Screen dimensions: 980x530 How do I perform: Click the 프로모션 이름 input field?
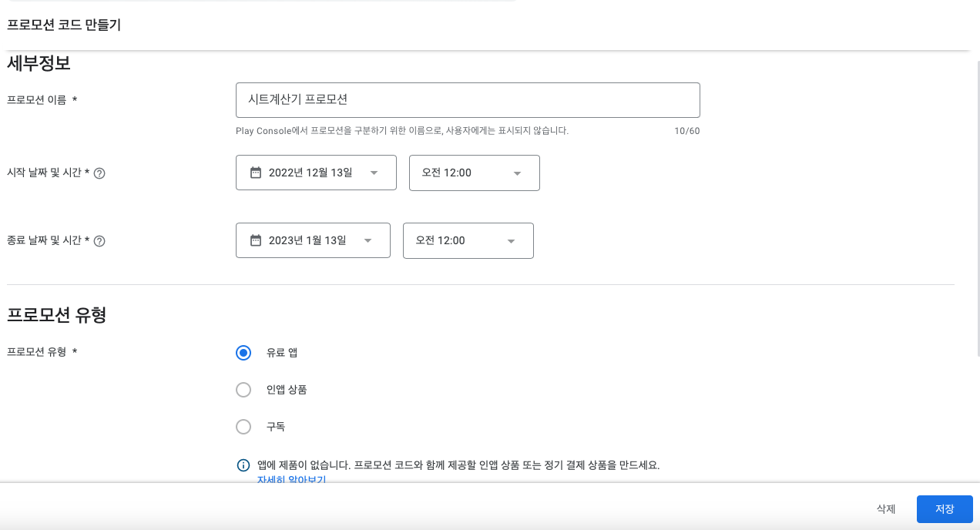point(468,100)
